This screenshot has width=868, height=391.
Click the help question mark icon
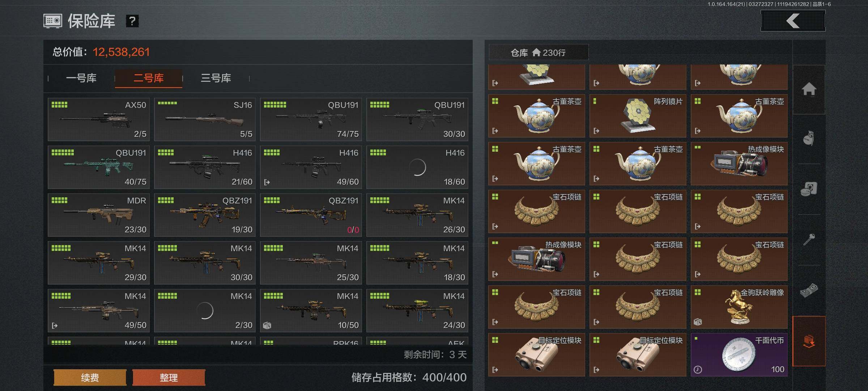coord(132,21)
